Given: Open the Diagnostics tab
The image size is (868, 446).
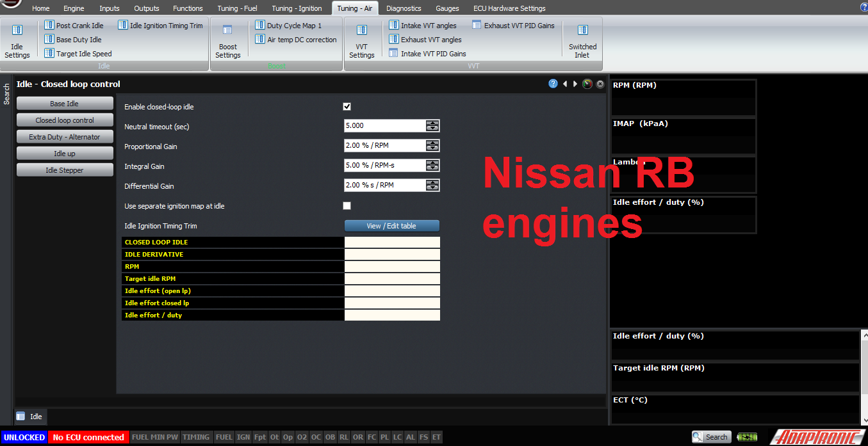Looking at the screenshot, I should pyautogui.click(x=404, y=8).
